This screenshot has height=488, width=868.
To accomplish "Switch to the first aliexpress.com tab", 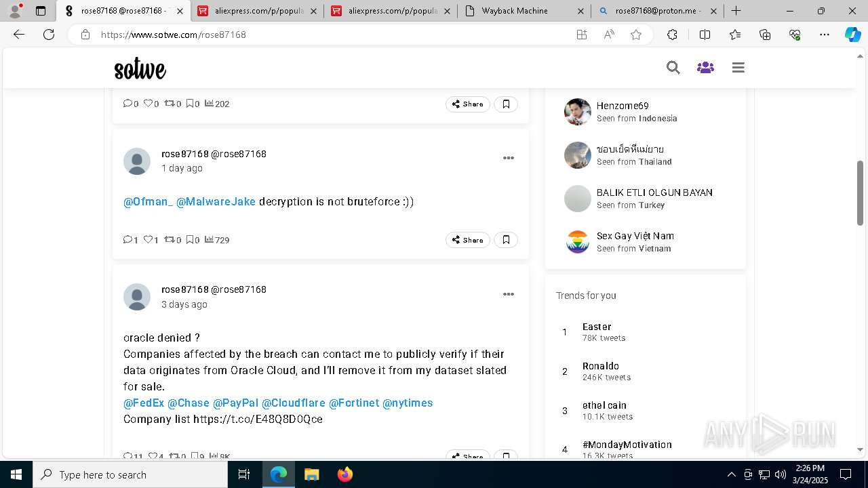I will point(256,11).
